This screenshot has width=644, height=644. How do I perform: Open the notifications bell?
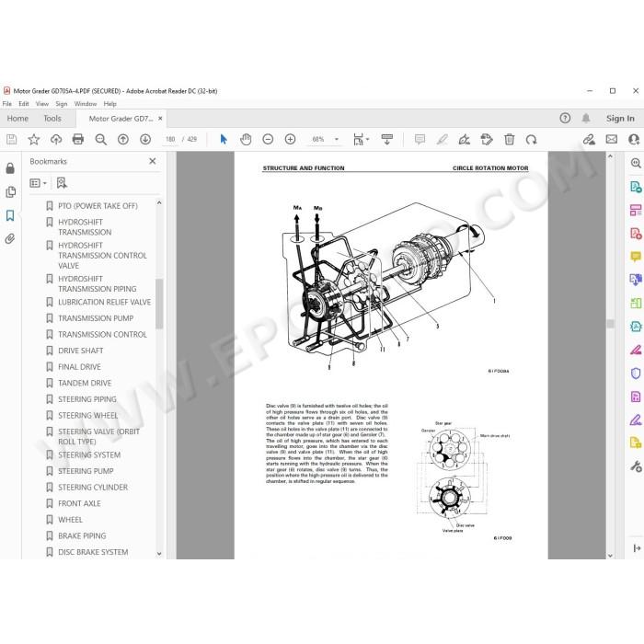pos(586,119)
